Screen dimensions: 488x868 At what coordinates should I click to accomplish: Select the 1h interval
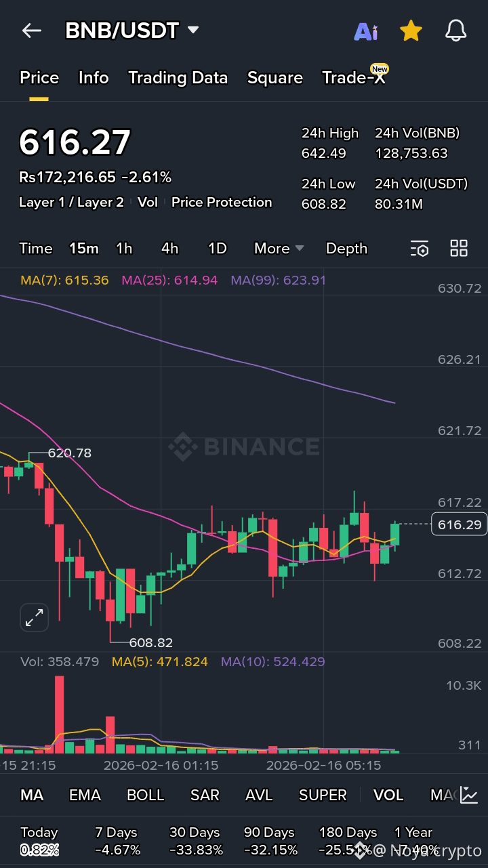pos(124,249)
